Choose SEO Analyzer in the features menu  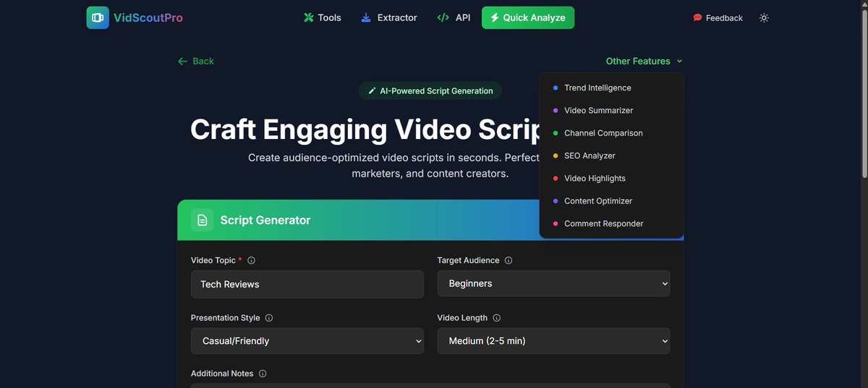pos(611,156)
